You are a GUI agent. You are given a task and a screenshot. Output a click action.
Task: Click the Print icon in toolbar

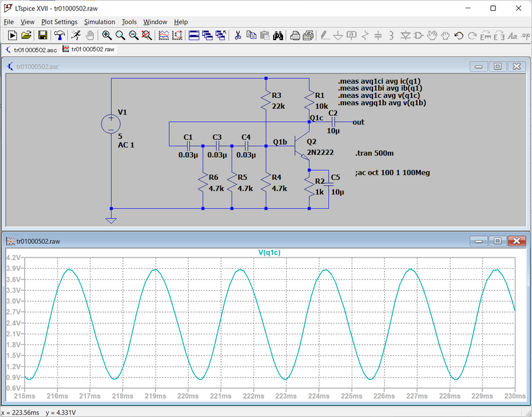[295, 35]
